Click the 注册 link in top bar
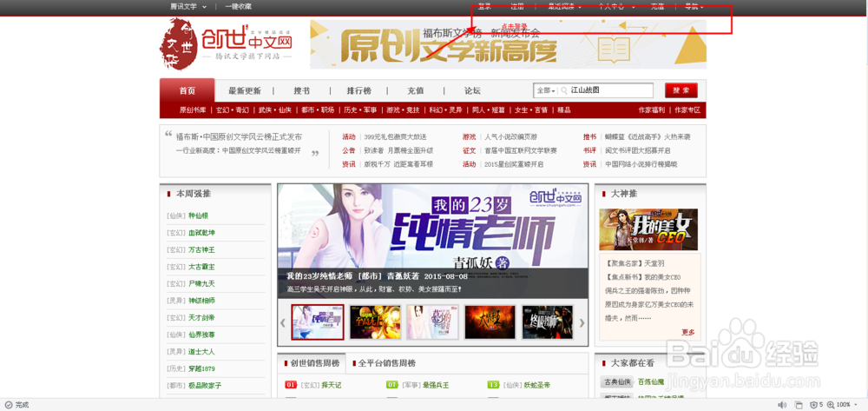 click(x=517, y=7)
